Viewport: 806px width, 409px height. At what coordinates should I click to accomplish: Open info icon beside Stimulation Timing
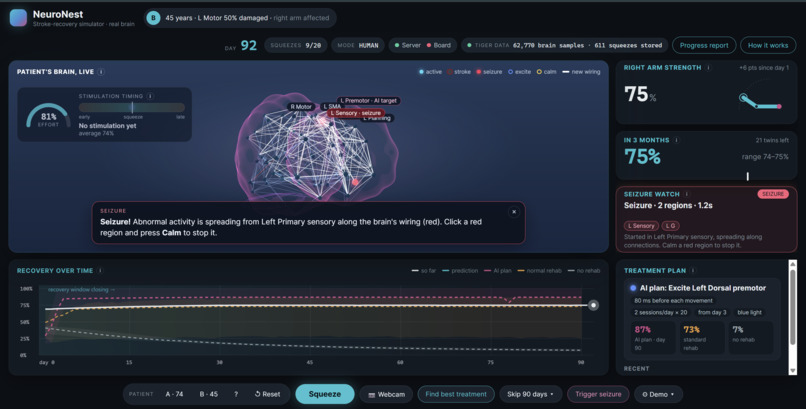(x=150, y=96)
